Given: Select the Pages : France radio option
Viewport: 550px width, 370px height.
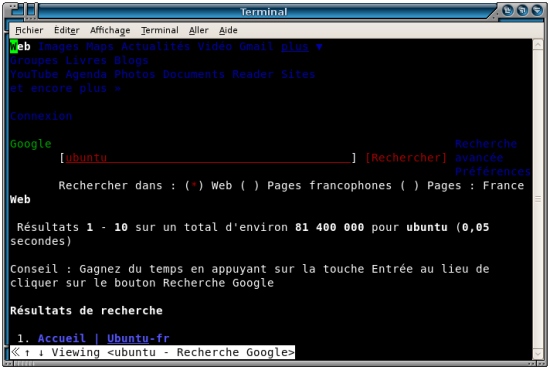Looking at the screenshot, I should tap(410, 186).
